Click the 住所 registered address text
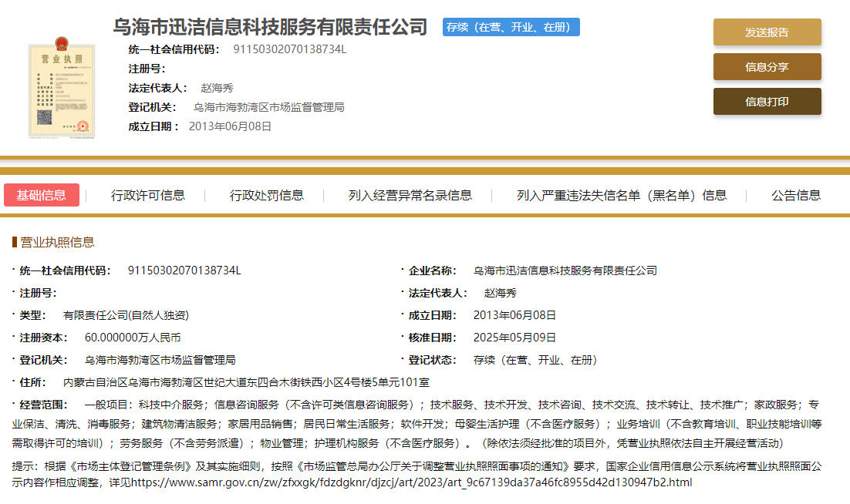 click(246, 382)
